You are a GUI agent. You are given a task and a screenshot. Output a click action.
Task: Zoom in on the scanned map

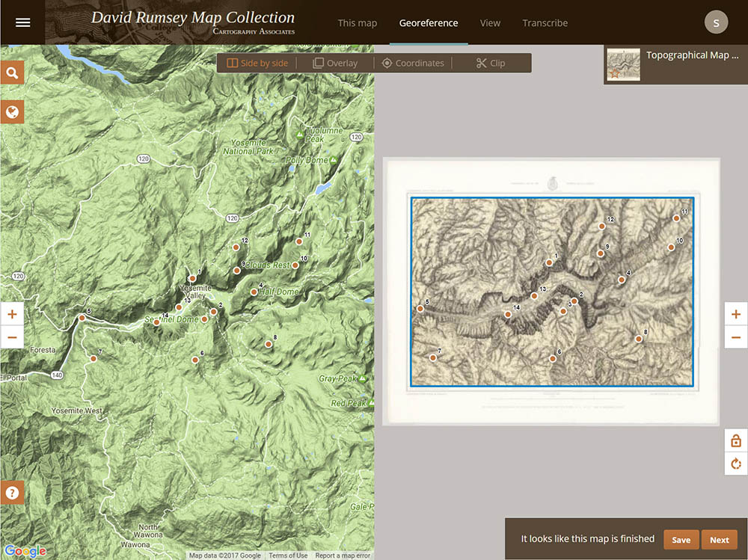click(735, 314)
